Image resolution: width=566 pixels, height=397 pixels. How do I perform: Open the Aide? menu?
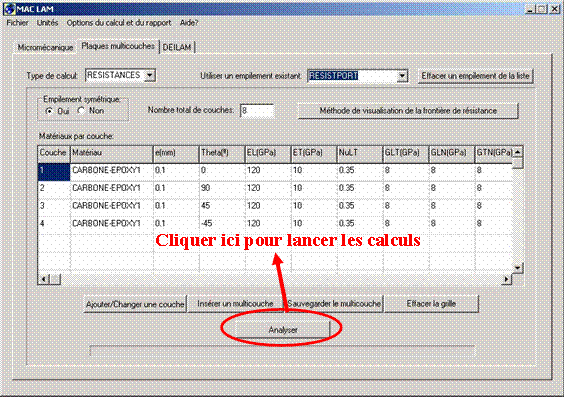(x=189, y=23)
